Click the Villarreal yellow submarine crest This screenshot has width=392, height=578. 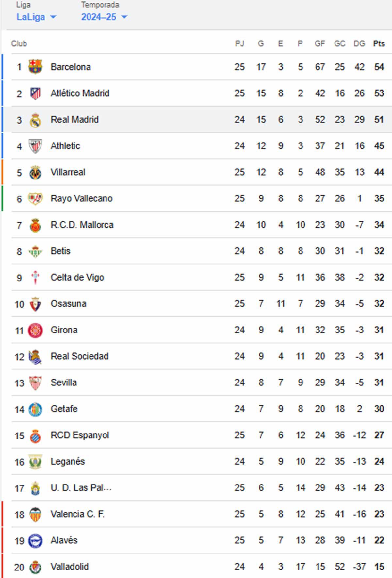(36, 172)
